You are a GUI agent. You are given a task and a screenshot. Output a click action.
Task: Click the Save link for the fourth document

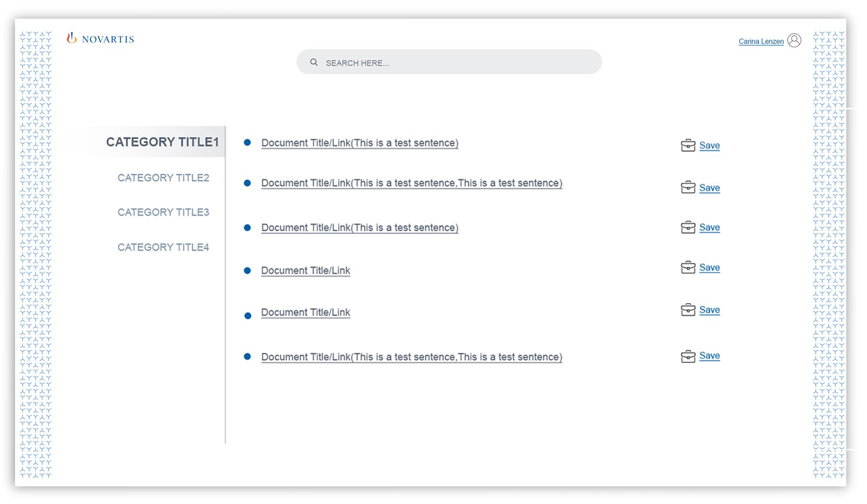[709, 268]
